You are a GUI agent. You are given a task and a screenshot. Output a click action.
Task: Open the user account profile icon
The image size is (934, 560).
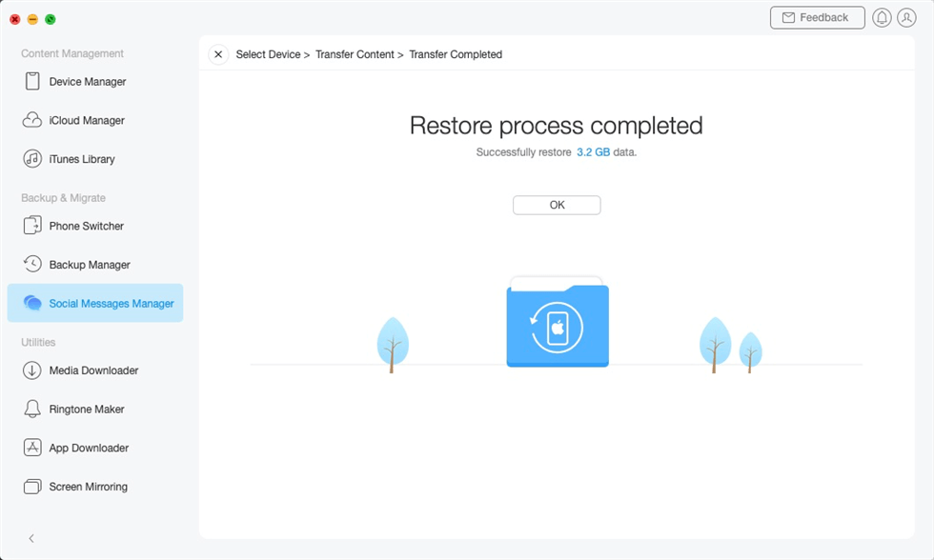point(906,18)
